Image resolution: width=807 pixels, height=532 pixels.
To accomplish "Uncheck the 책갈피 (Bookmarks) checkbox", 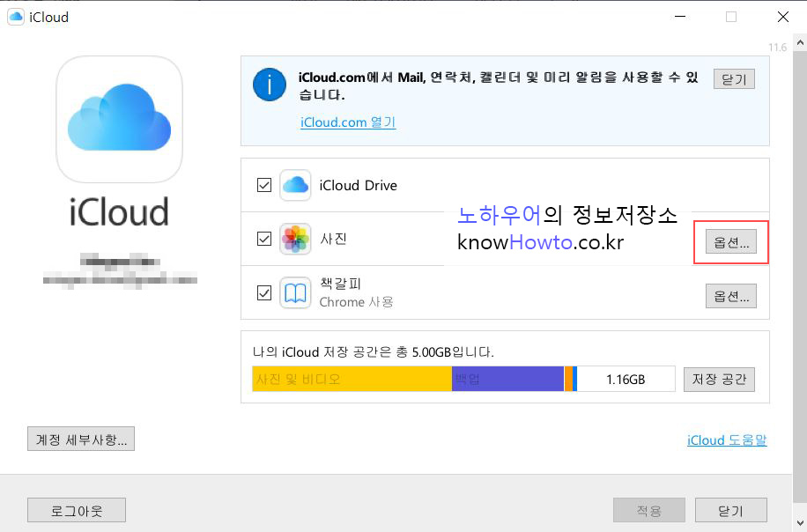I will coord(264,292).
